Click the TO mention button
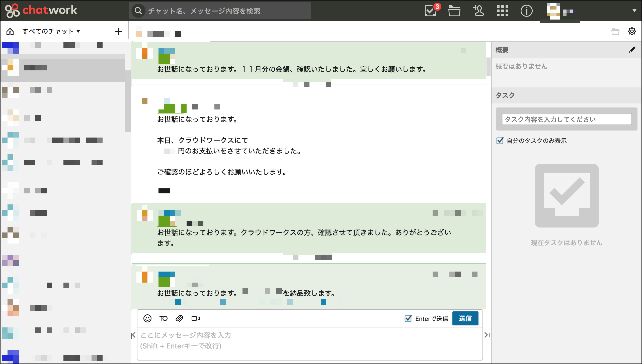642x364 pixels. (163, 318)
